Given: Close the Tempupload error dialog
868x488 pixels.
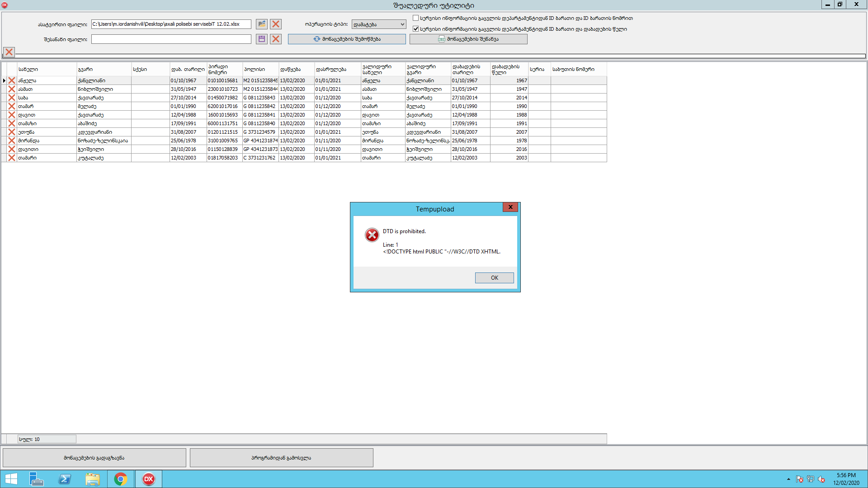Looking at the screenshot, I should 510,207.
